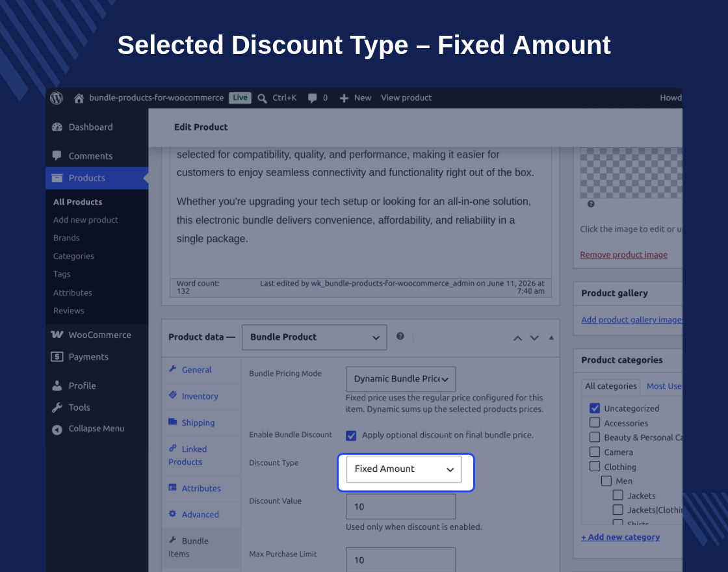Screen dimensions: 728x572
Task: Click Add new category link
Action: [x=620, y=537]
